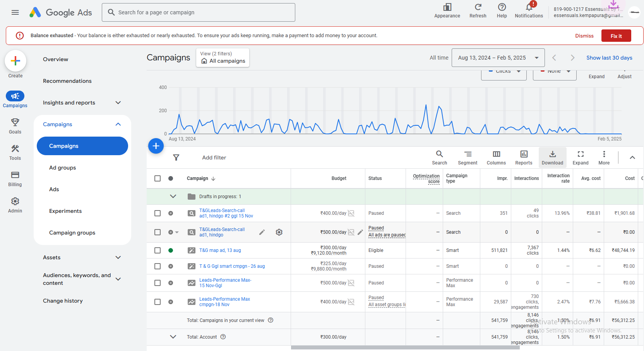The height and width of the screenshot is (351, 644).
Task: Click the Refresh icon in header
Action: tap(478, 10)
